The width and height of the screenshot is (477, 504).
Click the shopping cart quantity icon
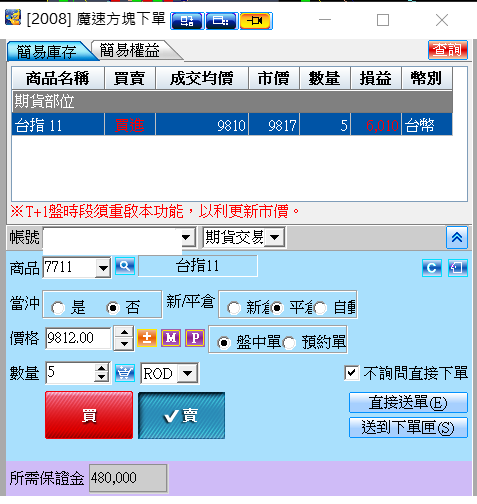(125, 373)
